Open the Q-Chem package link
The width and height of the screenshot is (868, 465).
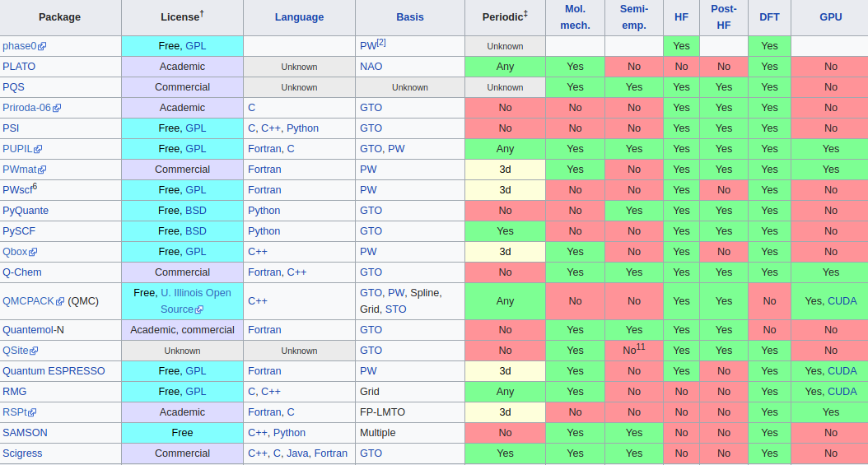tap(22, 272)
